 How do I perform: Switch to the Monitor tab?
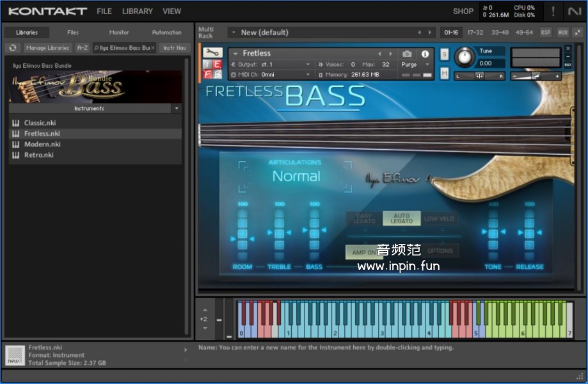pos(119,33)
